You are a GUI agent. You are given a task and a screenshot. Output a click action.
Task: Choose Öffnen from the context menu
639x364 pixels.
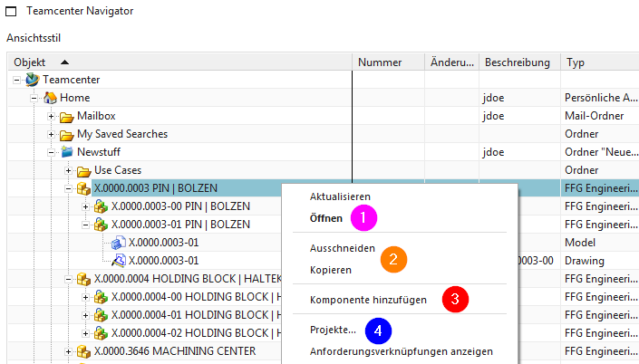[x=327, y=218]
